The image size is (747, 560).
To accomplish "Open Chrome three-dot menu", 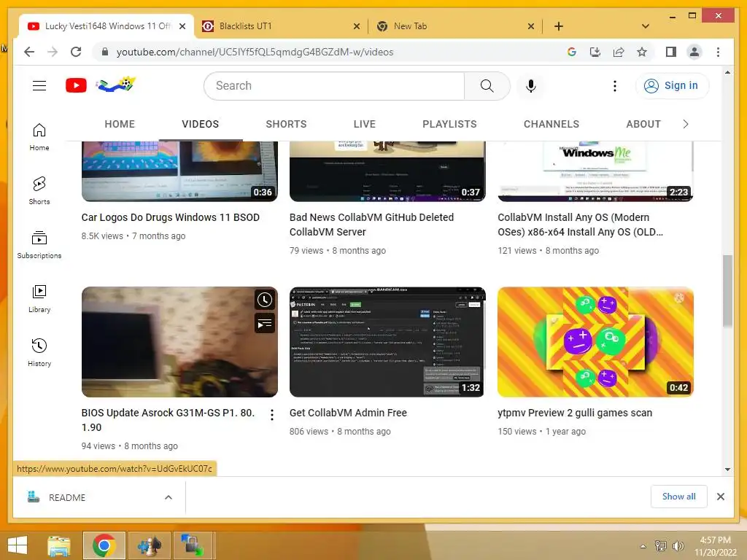I will [718, 52].
